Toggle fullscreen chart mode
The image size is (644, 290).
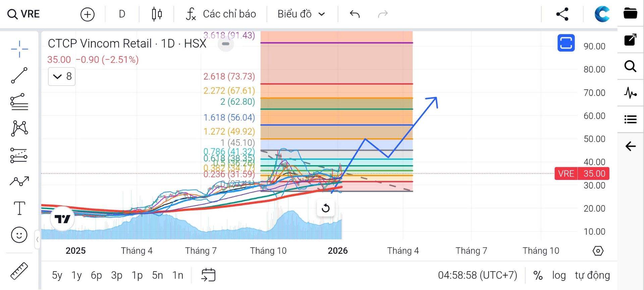[566, 43]
